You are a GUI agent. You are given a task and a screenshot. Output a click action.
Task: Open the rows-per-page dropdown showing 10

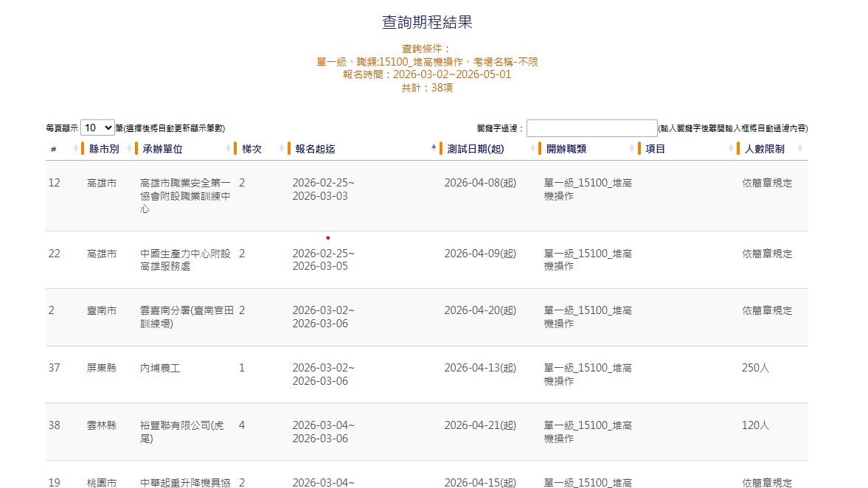(98, 128)
